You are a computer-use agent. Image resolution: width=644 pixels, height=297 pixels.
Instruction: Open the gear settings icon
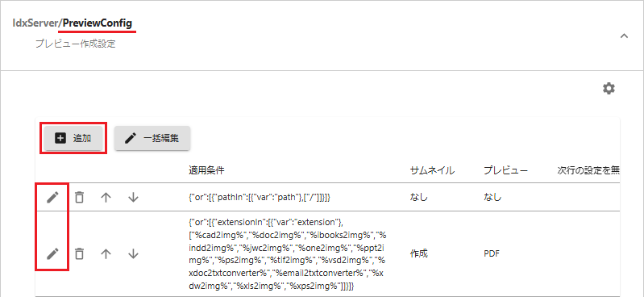click(609, 88)
